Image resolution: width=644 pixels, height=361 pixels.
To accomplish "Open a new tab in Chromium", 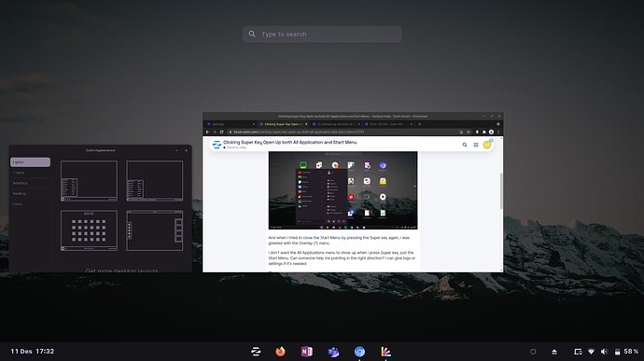I will 419,124.
